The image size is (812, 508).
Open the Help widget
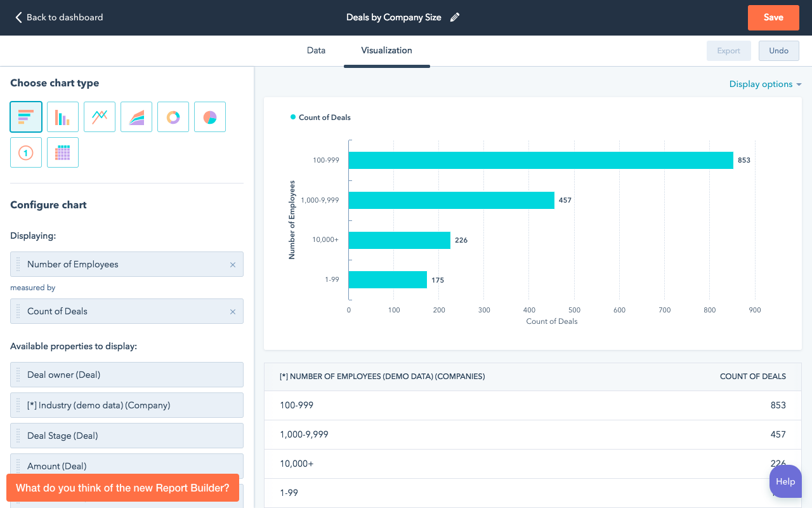pyautogui.click(x=785, y=481)
